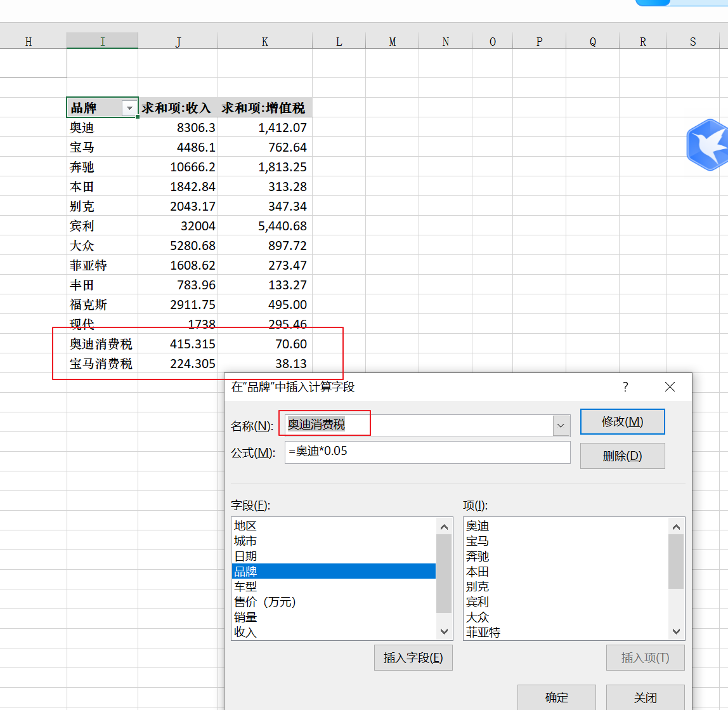Select column I header
728x710 pixels.
tap(102, 41)
